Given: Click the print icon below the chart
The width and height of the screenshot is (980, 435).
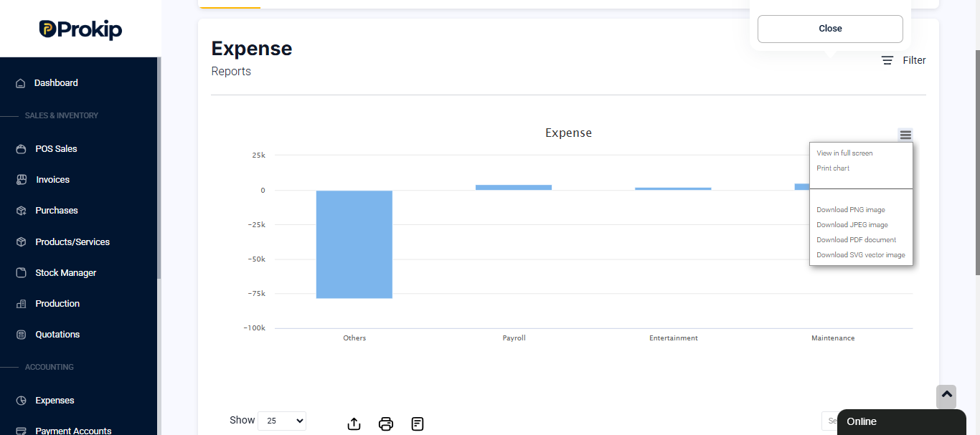Looking at the screenshot, I should tap(386, 424).
